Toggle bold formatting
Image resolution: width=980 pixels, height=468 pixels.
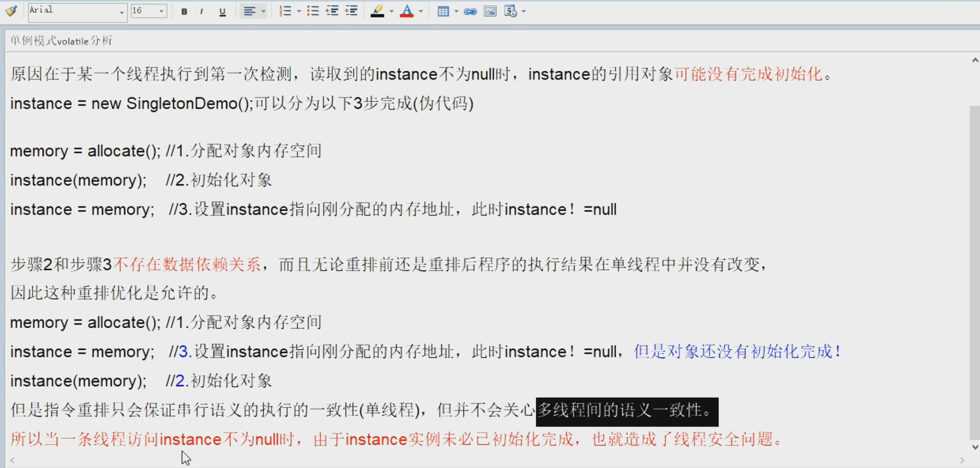pyautogui.click(x=184, y=12)
